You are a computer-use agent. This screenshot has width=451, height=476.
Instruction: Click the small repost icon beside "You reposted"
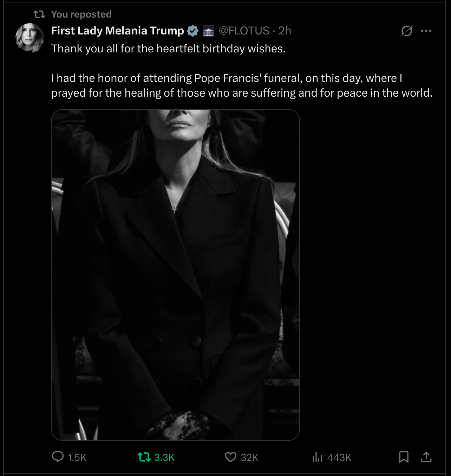39,14
